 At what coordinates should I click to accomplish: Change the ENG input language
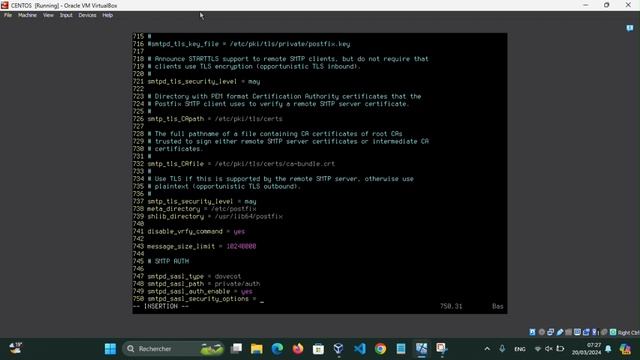pos(520,349)
